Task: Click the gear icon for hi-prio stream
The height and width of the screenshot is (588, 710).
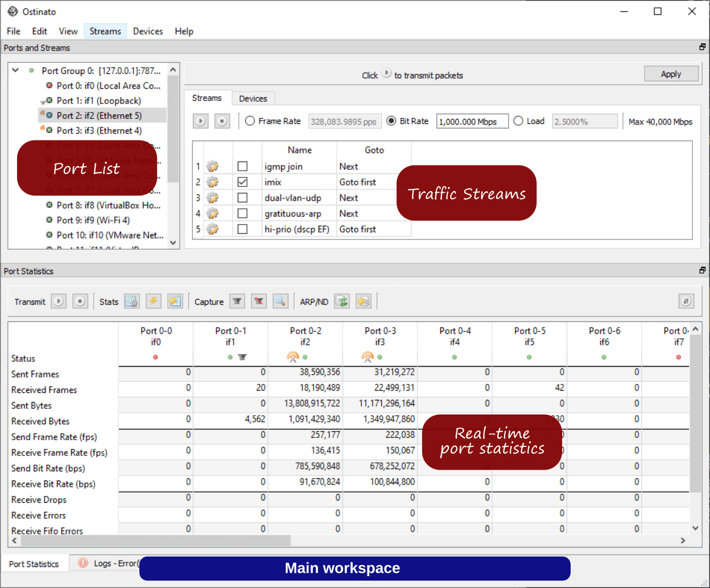Action: (212, 229)
